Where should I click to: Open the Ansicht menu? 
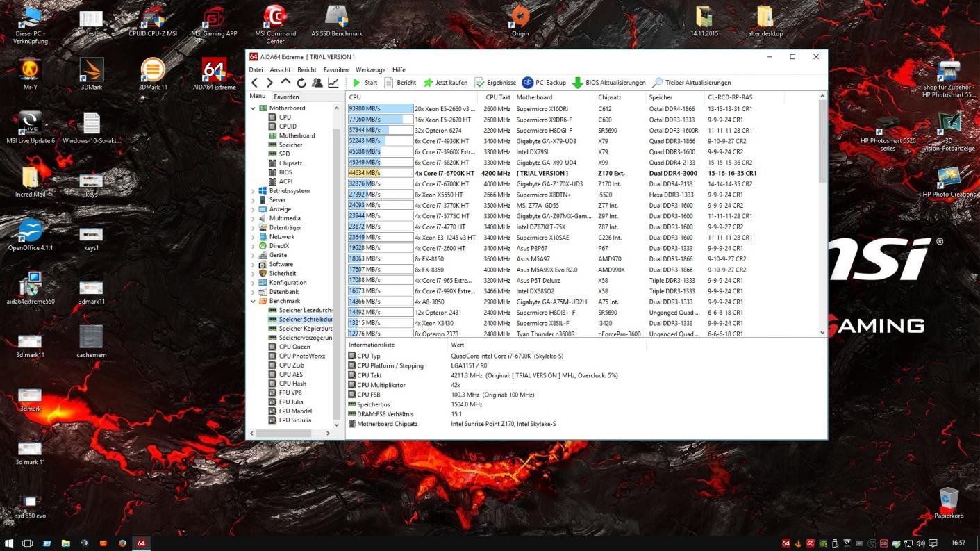click(280, 69)
